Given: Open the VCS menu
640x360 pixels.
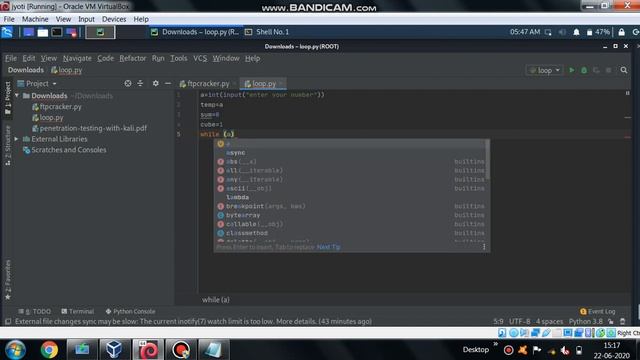Looking at the screenshot, I should (200, 58).
